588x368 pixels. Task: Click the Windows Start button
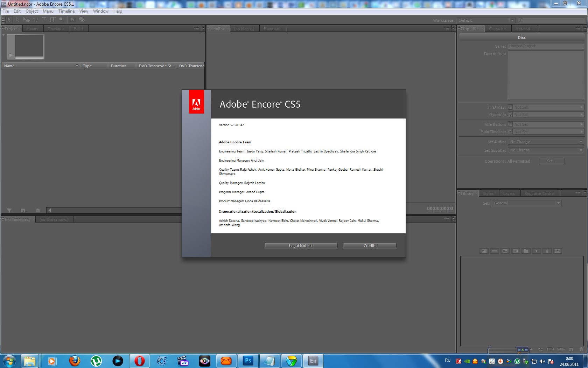9,361
